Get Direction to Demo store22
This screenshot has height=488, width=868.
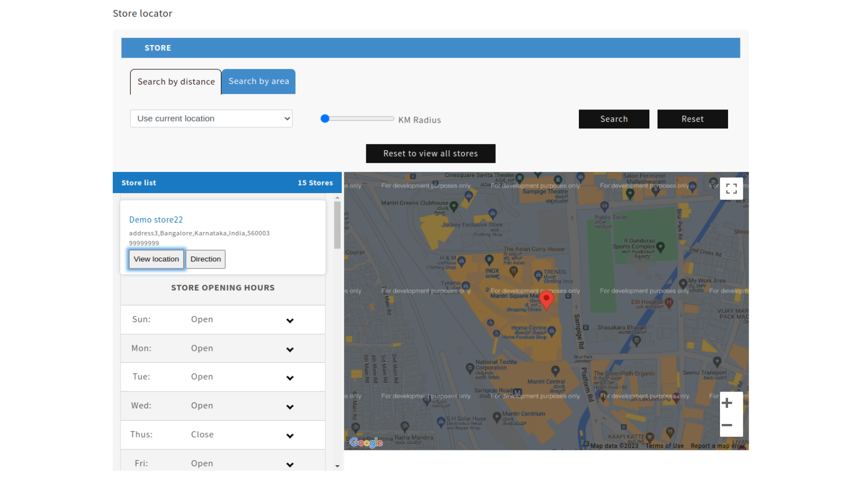click(x=206, y=259)
